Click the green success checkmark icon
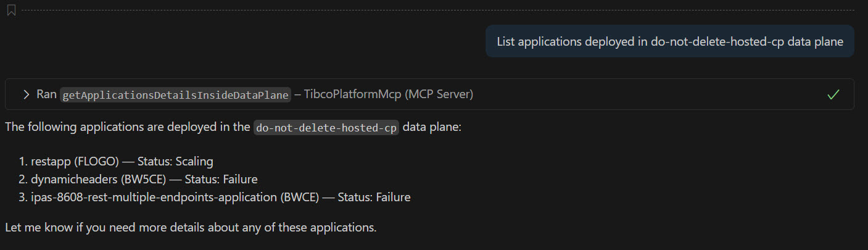Image resolution: width=868 pixels, height=250 pixels. pos(833,94)
